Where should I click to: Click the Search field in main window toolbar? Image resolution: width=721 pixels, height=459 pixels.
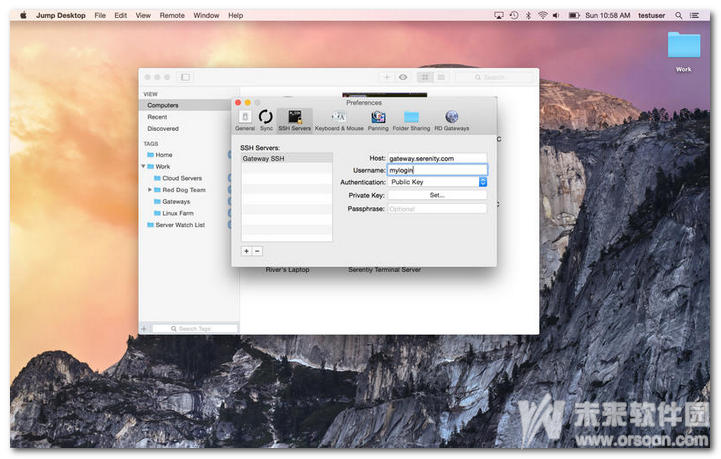[x=495, y=77]
